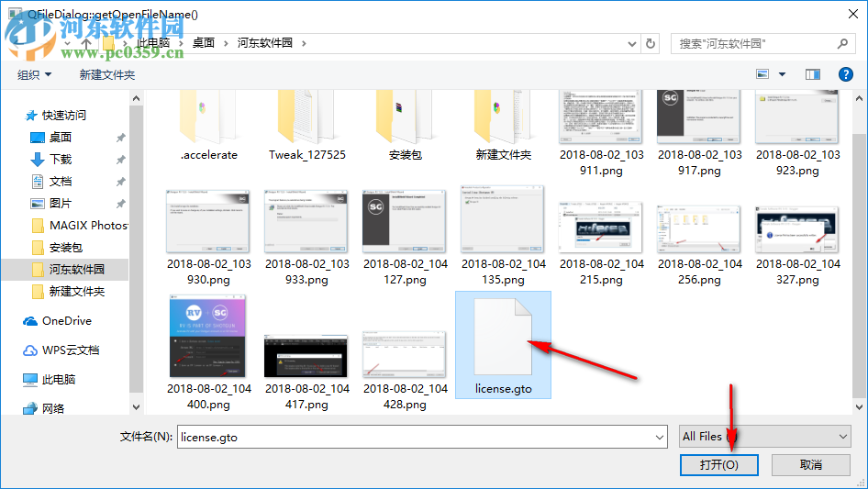This screenshot has height=489, width=868.
Task: Expand the address bar history dropdown
Action: pos(631,44)
